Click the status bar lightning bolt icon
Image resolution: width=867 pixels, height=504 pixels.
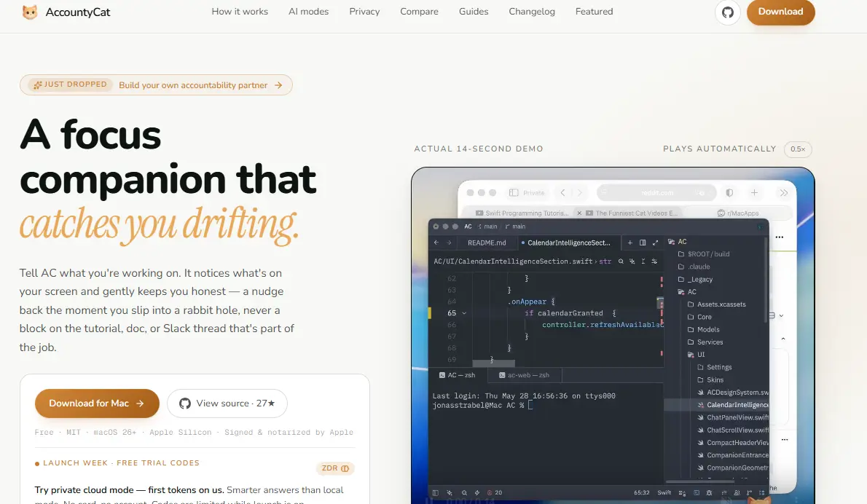click(477, 492)
